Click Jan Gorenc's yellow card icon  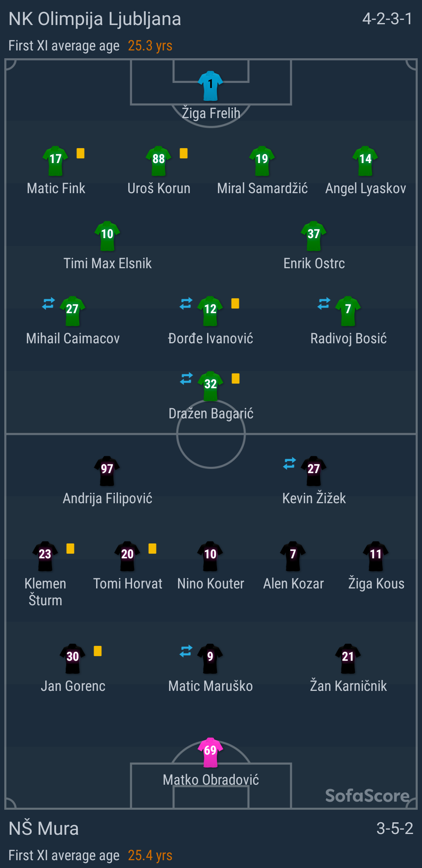(98, 651)
